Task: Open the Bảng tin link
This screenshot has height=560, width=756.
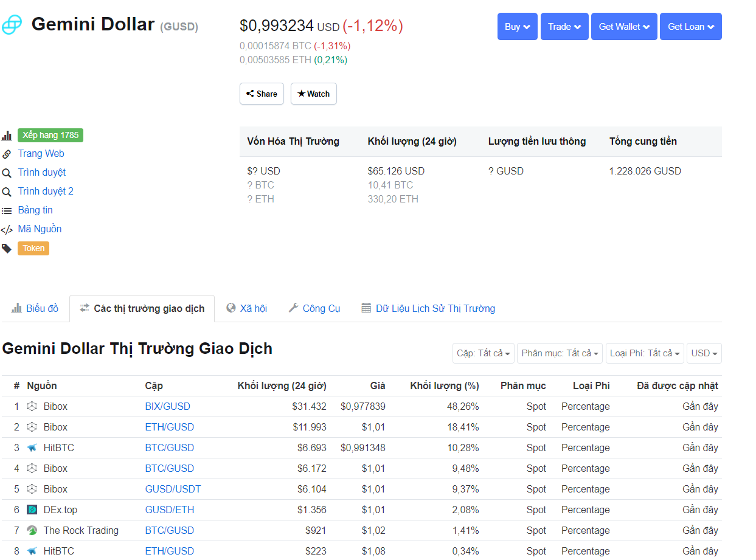Action: pyautogui.click(x=35, y=210)
